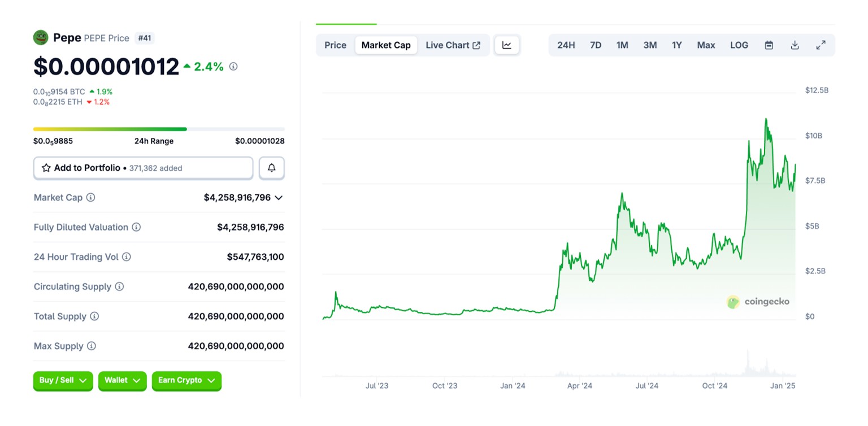
Task: Open the Buy / Sell dropdown
Action: coord(63,381)
